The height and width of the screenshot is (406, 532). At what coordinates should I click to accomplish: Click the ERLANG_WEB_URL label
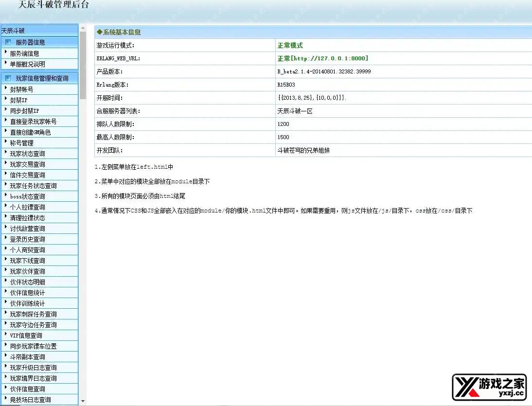tap(118, 58)
